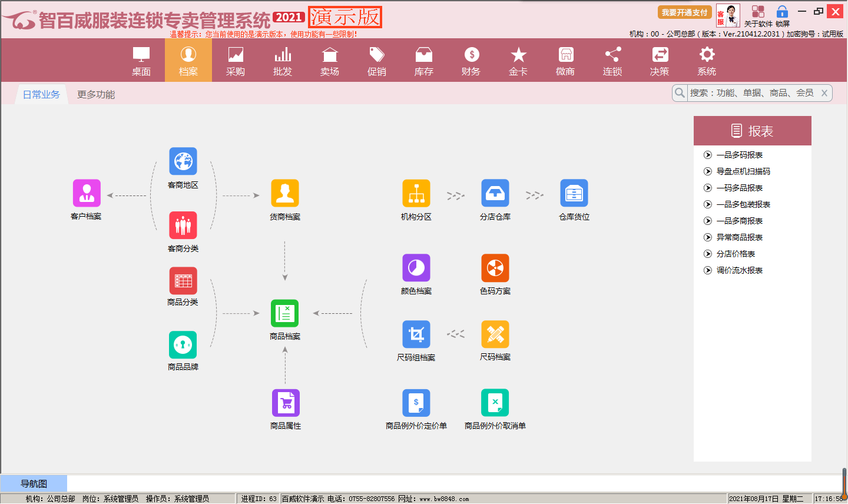Click the 锁屏 lock screen button
Image resolution: width=848 pixels, height=504 pixels.
pyautogui.click(x=782, y=16)
